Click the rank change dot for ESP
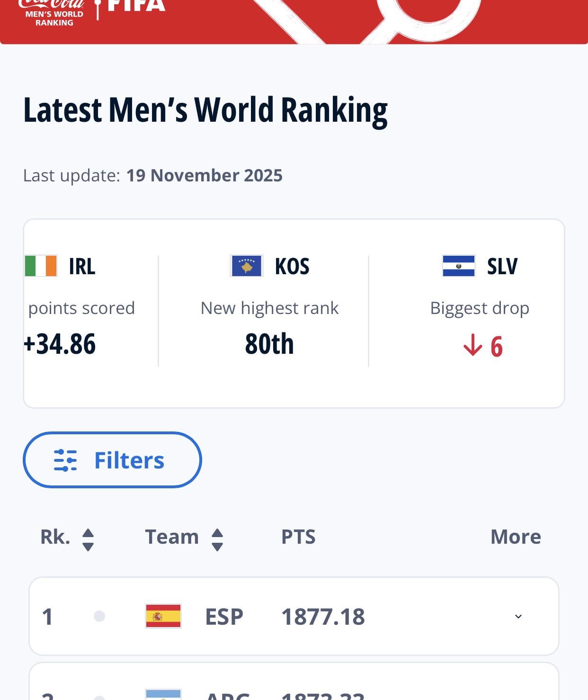Screen dimensions: 588x700 [99, 616]
